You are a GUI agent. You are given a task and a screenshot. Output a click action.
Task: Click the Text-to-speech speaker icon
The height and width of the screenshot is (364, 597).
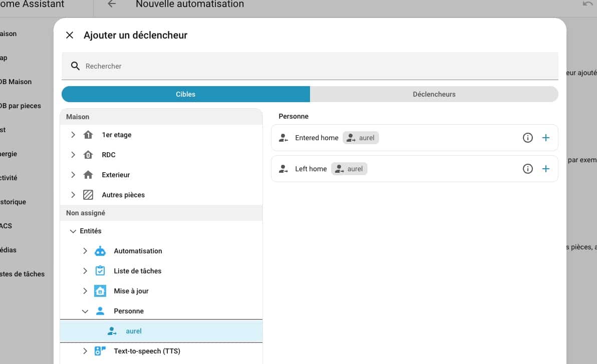click(100, 351)
